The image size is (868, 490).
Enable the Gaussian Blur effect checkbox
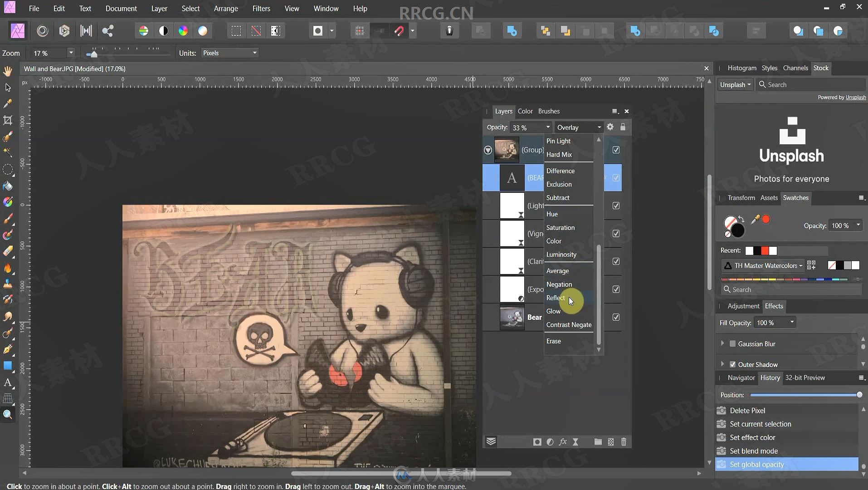click(x=732, y=344)
